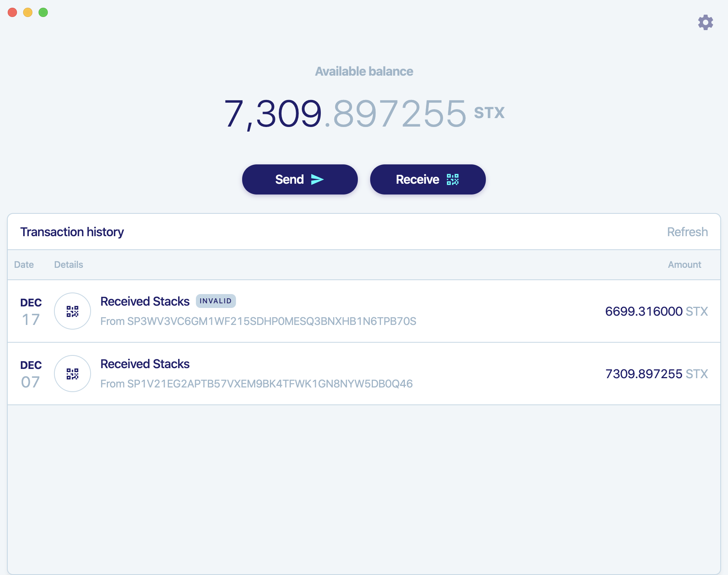Select the circular transaction icon for Received Stacks Dec 17

[72, 311]
